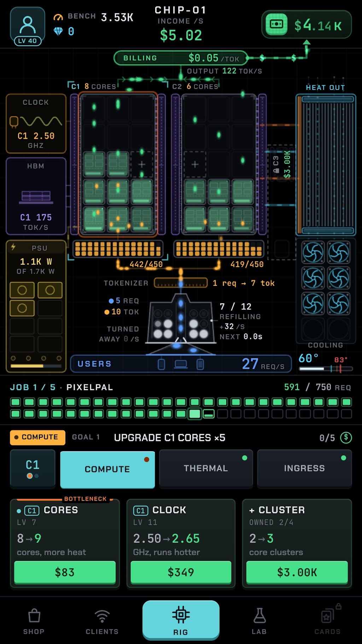This screenshot has height=644, width=362.
Task: Tap the Billing $0.05/tok bar
Action: pyautogui.click(x=180, y=58)
